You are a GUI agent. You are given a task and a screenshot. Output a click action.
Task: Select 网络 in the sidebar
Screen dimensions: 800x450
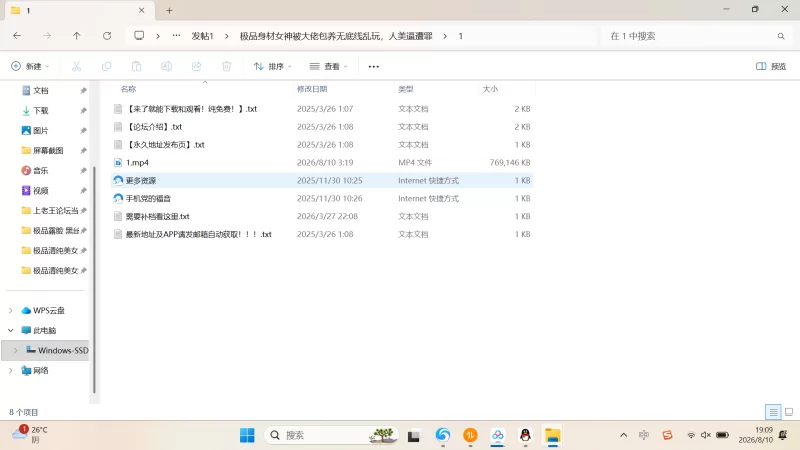click(40, 370)
